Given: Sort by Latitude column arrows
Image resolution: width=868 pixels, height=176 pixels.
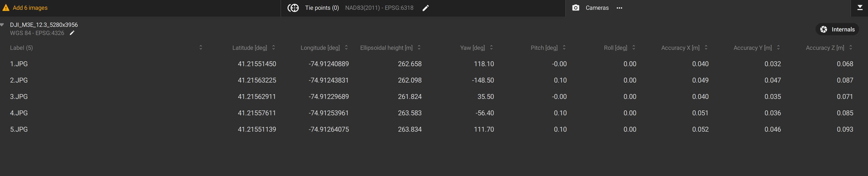Looking at the screenshot, I should coord(273,48).
